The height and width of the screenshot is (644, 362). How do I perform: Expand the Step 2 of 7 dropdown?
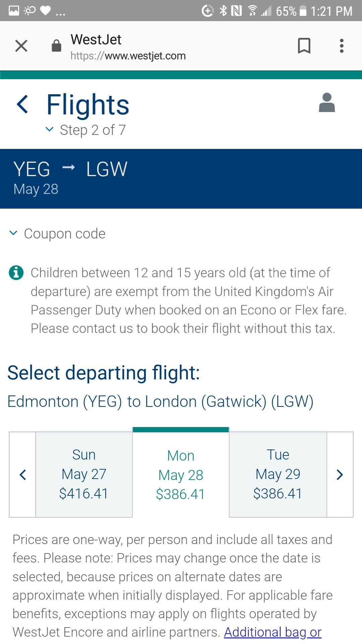86,130
